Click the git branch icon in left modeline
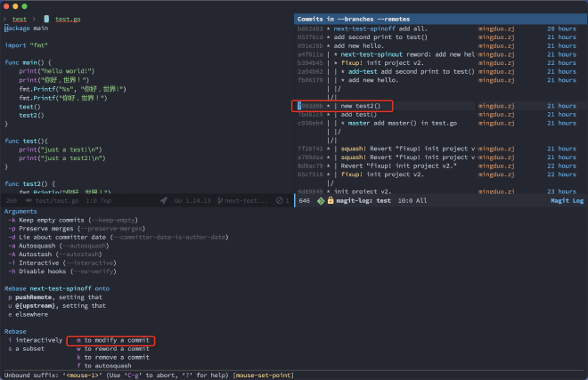 pyautogui.click(x=216, y=200)
